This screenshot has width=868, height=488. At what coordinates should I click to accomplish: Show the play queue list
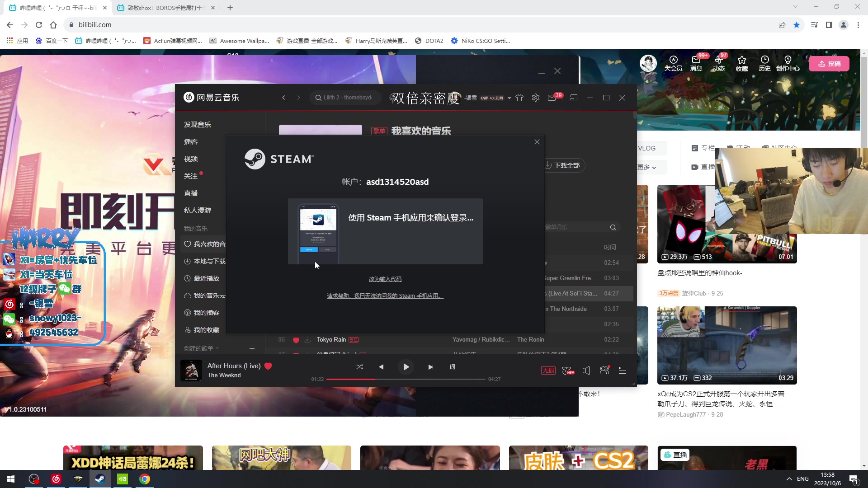click(x=623, y=371)
